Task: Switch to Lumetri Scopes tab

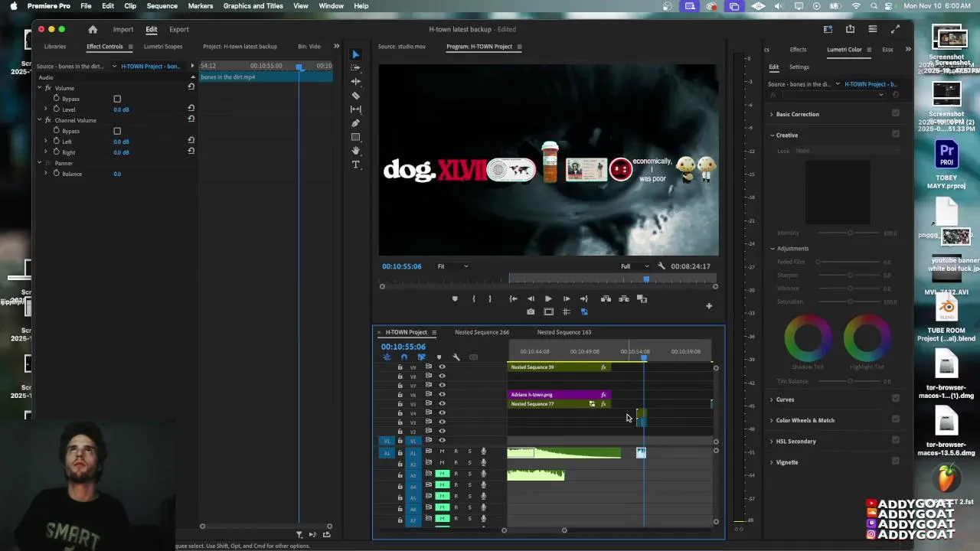Action: (x=163, y=47)
